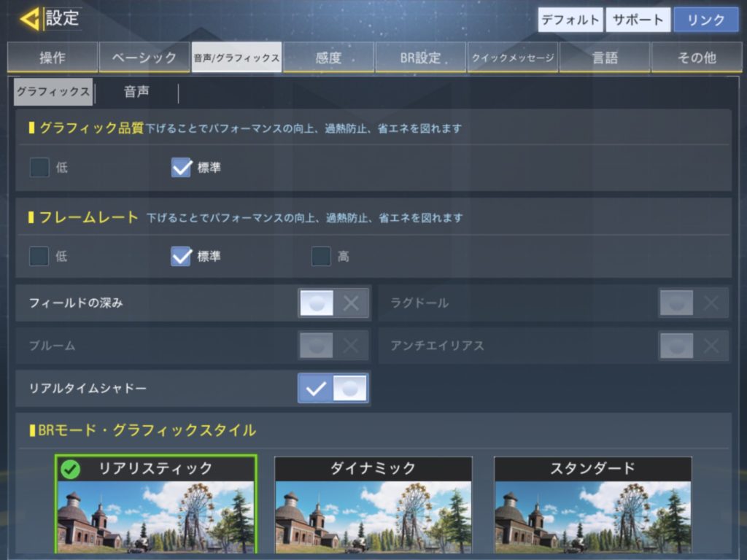Toggle the ブルーム switch
The width and height of the screenshot is (747, 560).
333,346
